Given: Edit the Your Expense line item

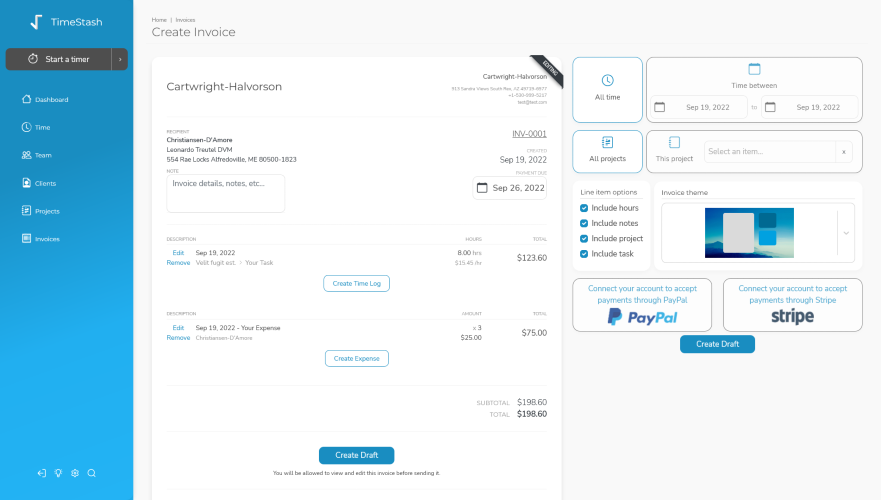Looking at the screenshot, I should 178,328.
